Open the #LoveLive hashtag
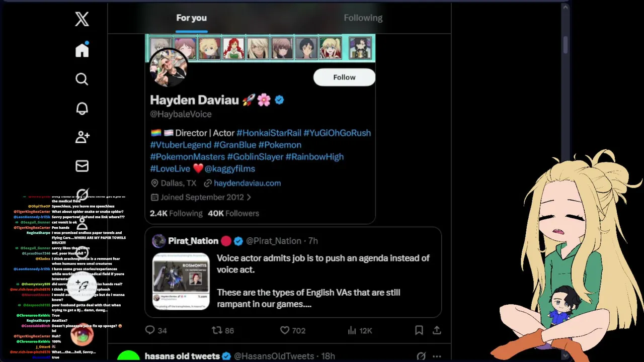The height and width of the screenshot is (362, 644). coord(170,169)
